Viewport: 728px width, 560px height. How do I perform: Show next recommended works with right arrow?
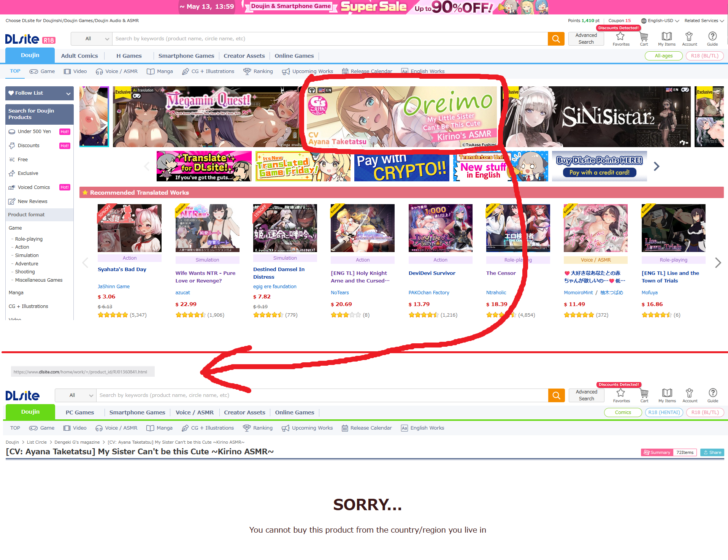[x=718, y=263]
